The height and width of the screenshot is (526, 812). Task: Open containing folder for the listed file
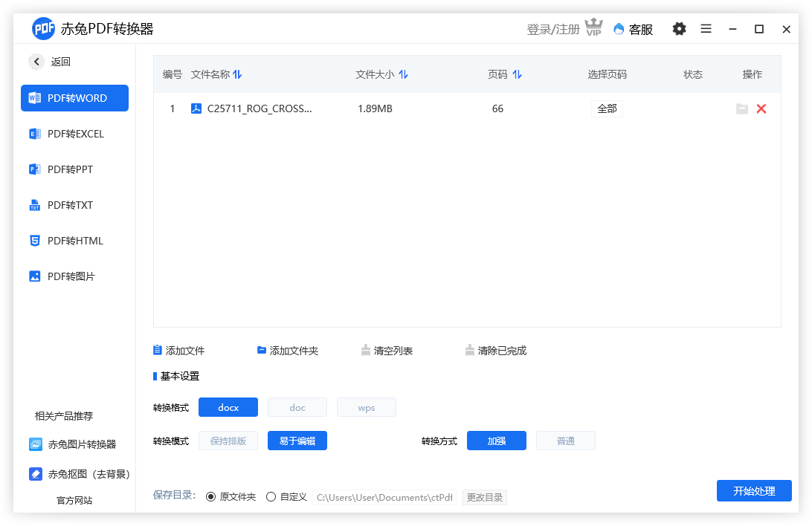click(741, 108)
